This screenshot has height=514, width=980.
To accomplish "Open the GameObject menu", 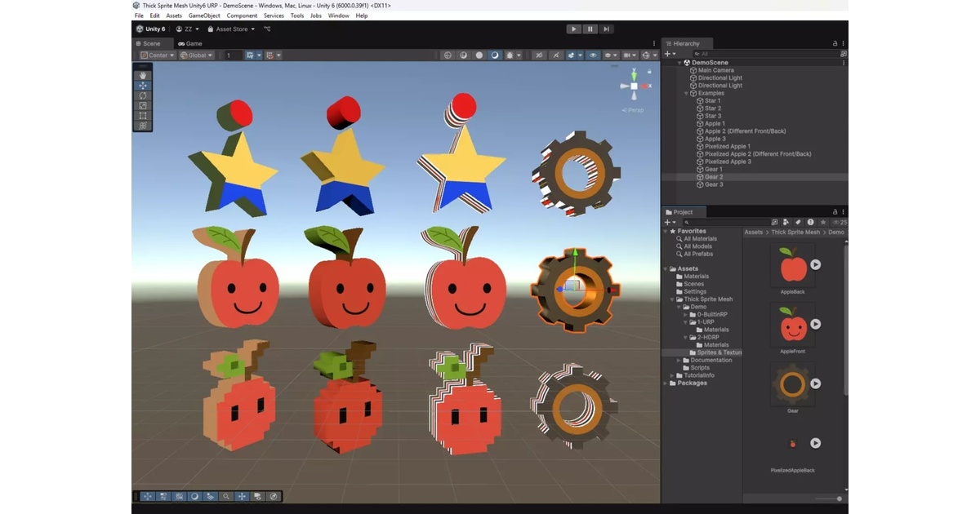I will click(x=203, y=16).
